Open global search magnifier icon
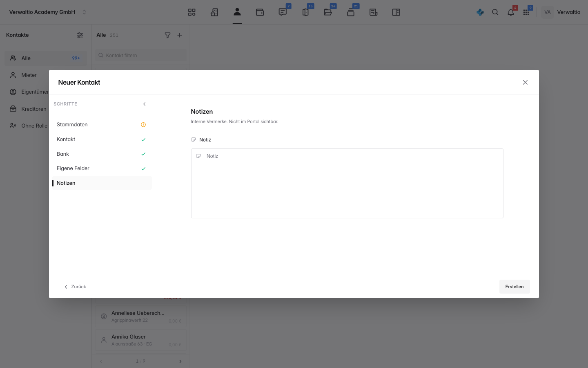588x368 pixels. (495, 12)
